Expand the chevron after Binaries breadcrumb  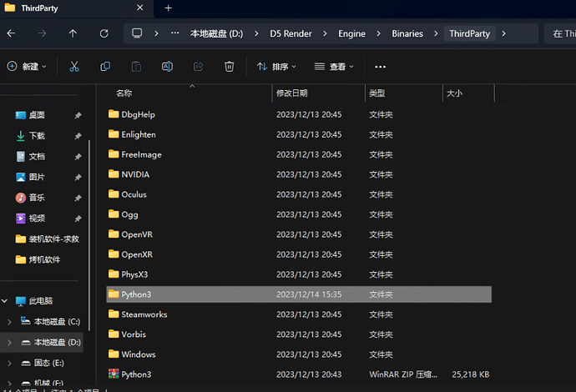click(436, 33)
